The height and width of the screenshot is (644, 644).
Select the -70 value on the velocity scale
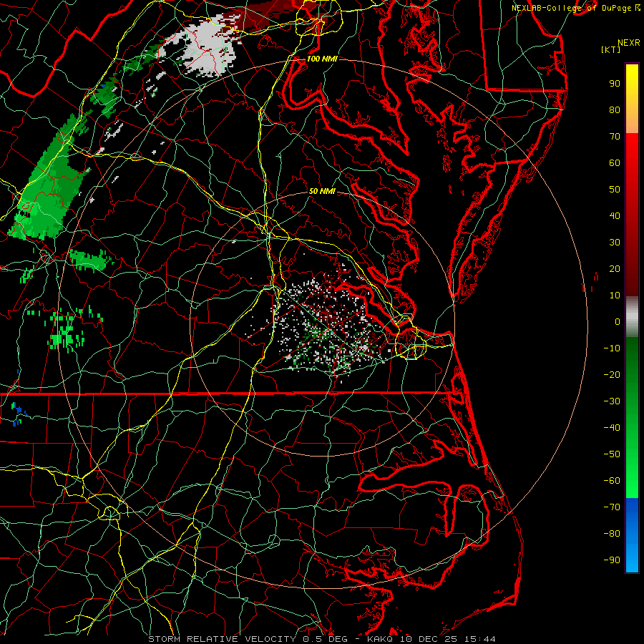pos(612,507)
